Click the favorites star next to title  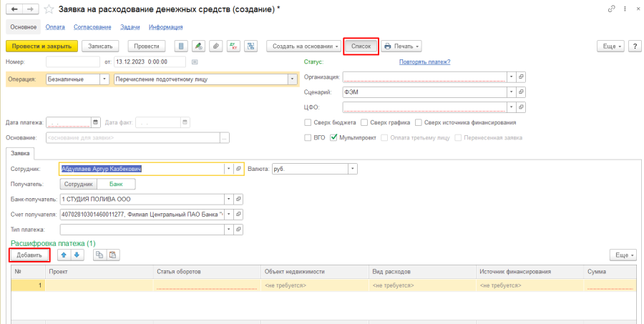pyautogui.click(x=48, y=9)
